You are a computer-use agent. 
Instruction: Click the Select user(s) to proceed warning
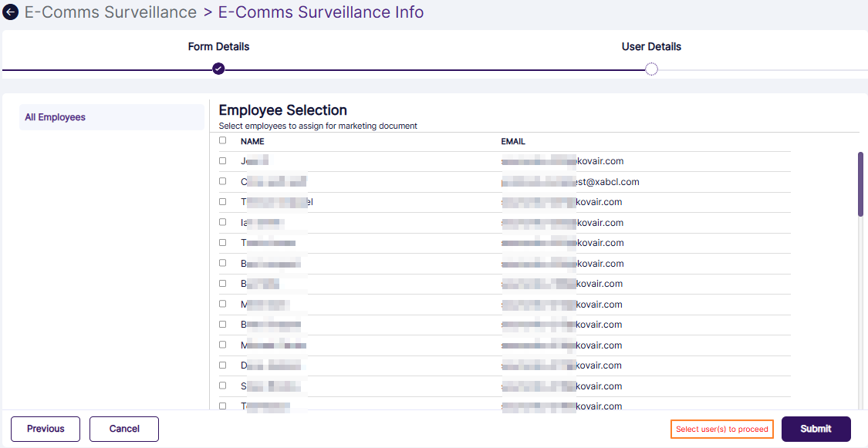pyautogui.click(x=721, y=429)
